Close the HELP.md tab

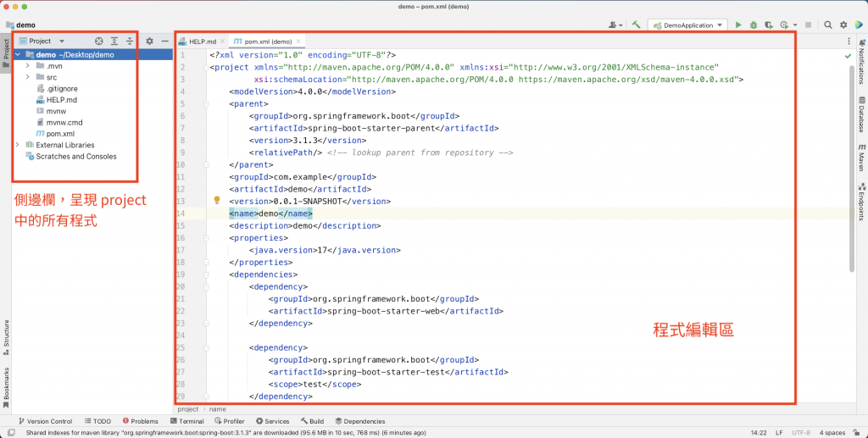coord(223,42)
